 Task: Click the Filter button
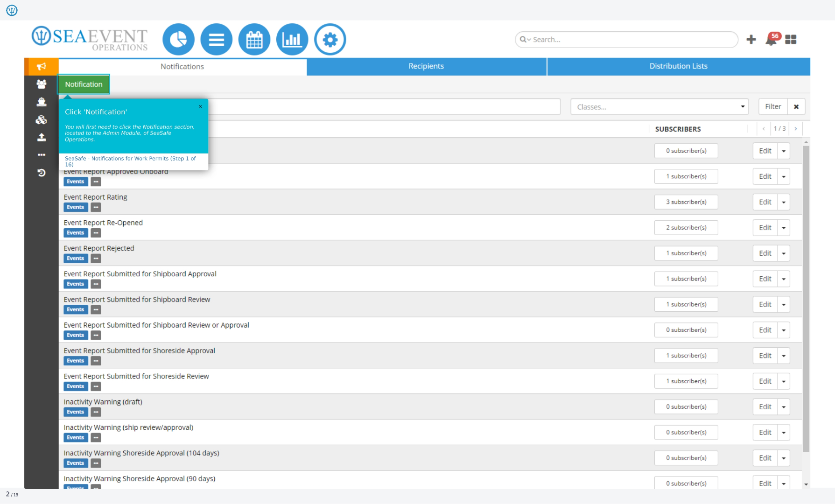(x=773, y=107)
